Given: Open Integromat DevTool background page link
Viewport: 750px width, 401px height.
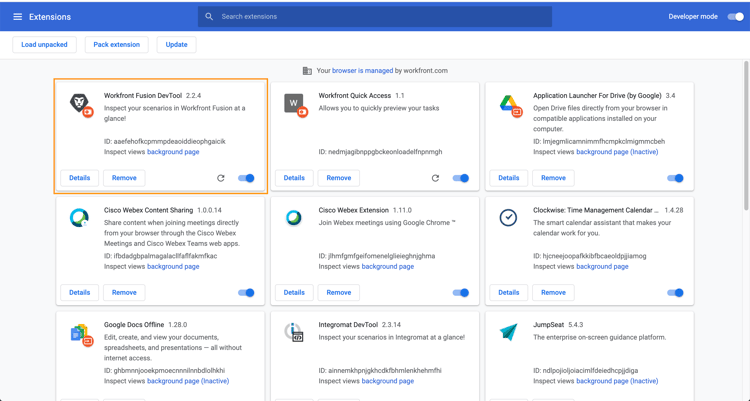Looking at the screenshot, I should click(387, 381).
